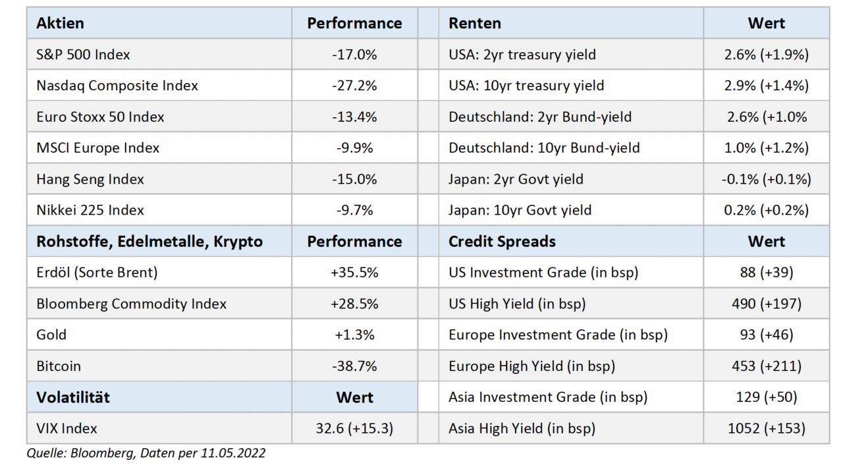Select the VIX Index value cell
The image size is (868, 469).
pyautogui.click(x=354, y=429)
